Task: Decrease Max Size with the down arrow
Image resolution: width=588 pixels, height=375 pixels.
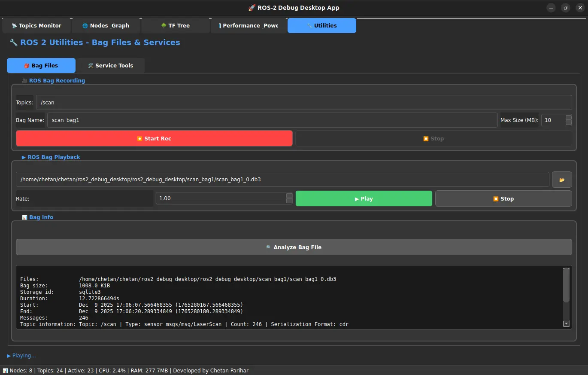Action: (x=568, y=123)
